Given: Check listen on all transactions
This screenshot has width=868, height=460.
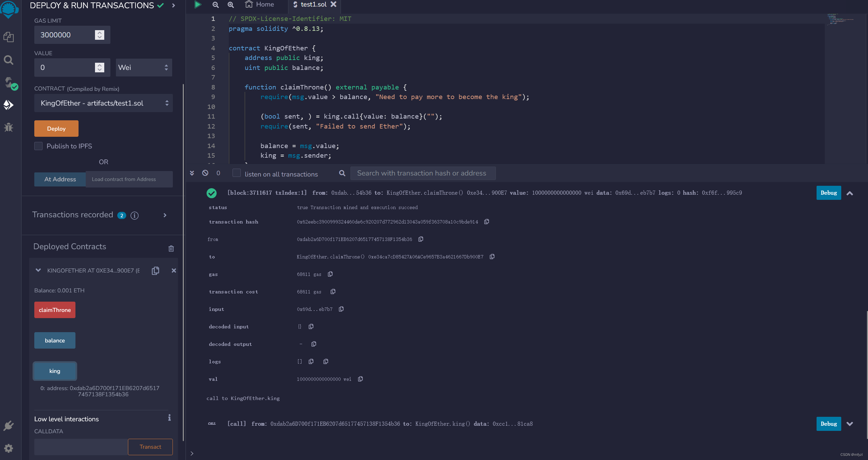Looking at the screenshot, I should (236, 173).
